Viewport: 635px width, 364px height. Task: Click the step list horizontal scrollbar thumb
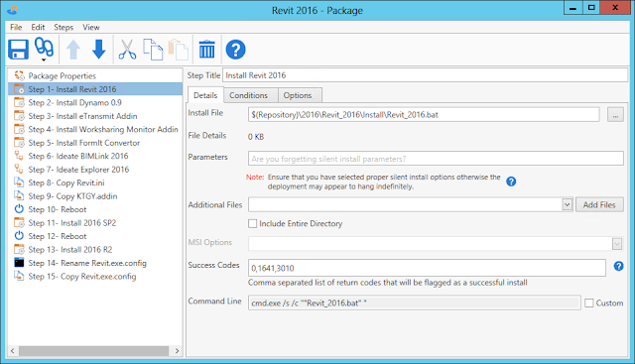point(93,351)
